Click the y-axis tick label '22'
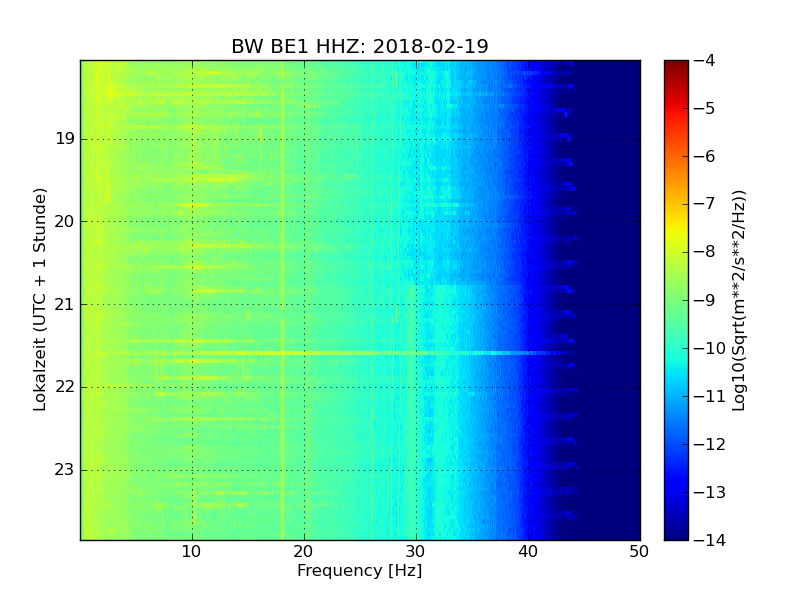 [x=65, y=387]
